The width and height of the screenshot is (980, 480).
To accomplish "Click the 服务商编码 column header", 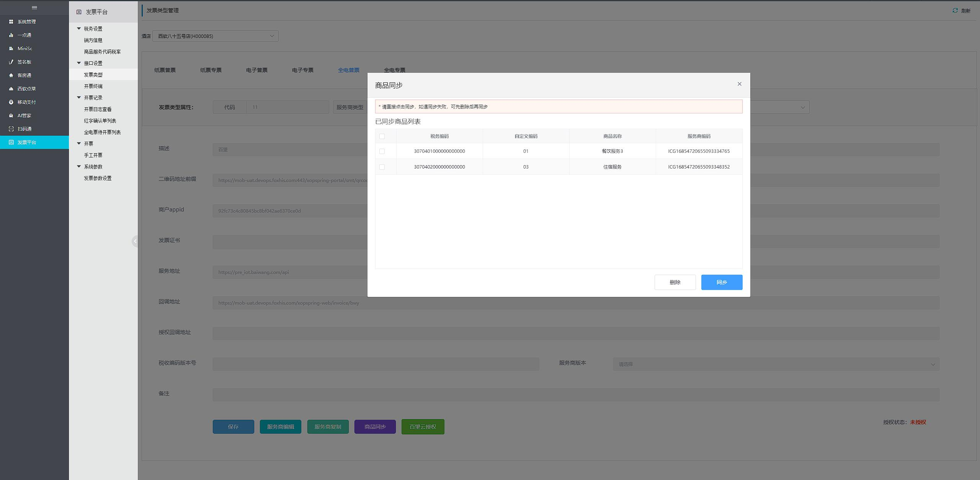I will tap(699, 136).
